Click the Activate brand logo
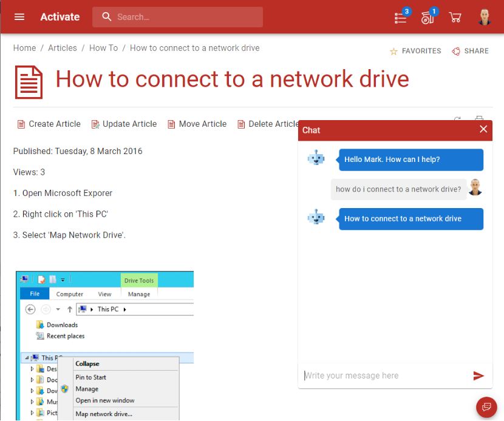The width and height of the screenshot is (504, 421). [60, 17]
